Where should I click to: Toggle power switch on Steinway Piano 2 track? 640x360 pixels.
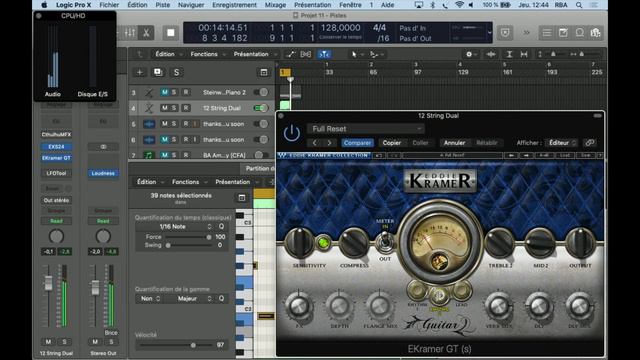(x=260, y=92)
